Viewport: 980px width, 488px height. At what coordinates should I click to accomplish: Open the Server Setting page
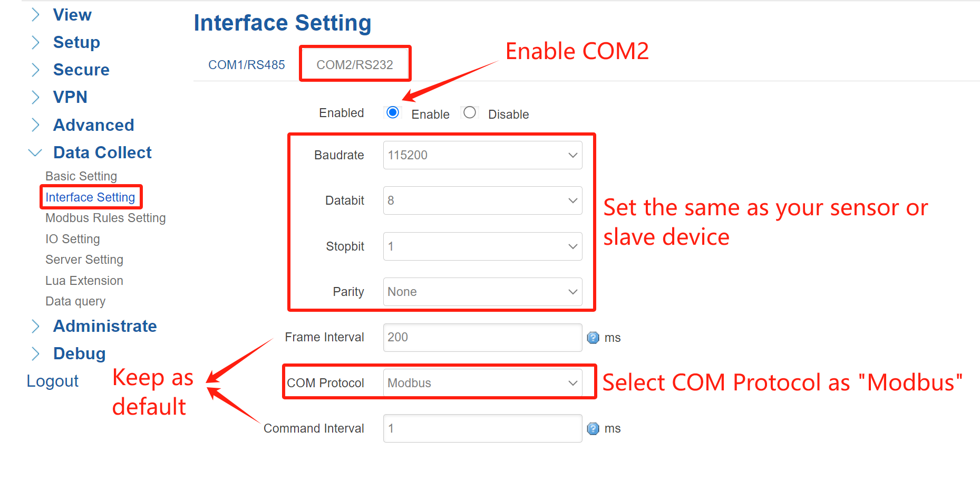click(x=84, y=260)
